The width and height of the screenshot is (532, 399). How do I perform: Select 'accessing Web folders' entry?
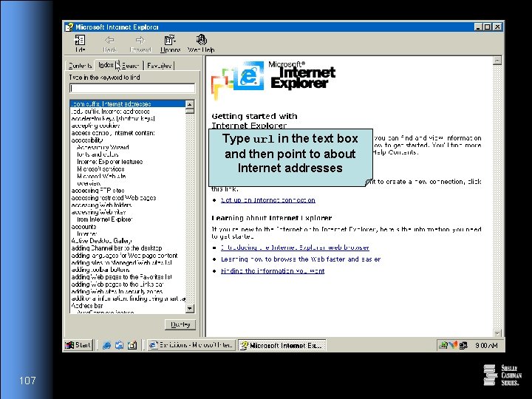[101, 205]
